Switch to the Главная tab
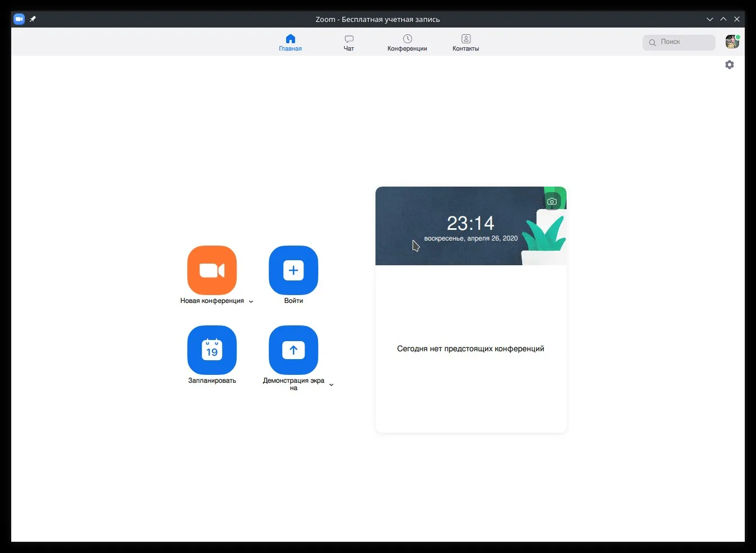 (x=290, y=43)
